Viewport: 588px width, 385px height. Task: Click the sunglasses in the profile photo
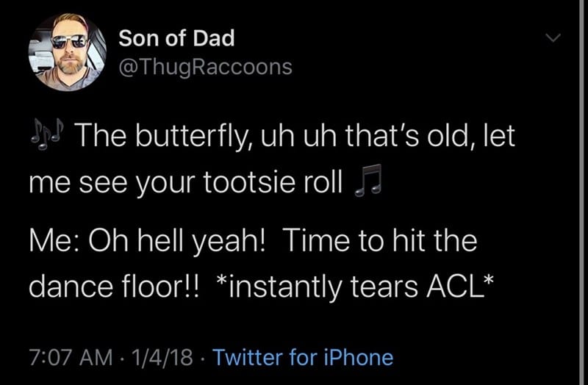pos(68,42)
